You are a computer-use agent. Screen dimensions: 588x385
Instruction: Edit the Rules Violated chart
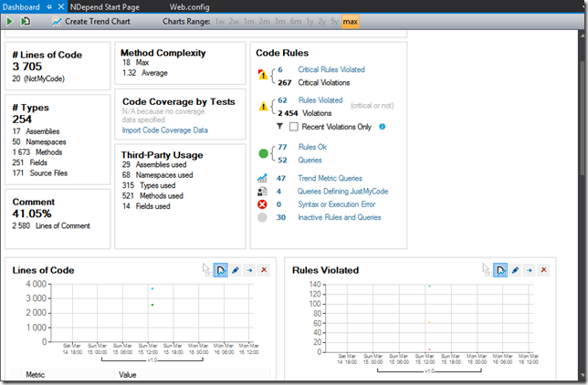(x=515, y=270)
